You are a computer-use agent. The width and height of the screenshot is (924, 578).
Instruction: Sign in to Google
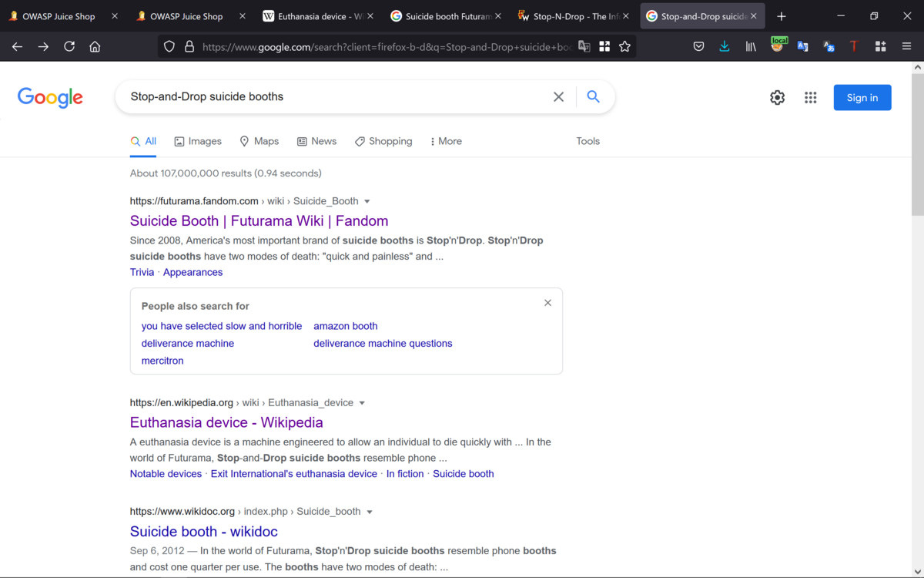click(862, 98)
